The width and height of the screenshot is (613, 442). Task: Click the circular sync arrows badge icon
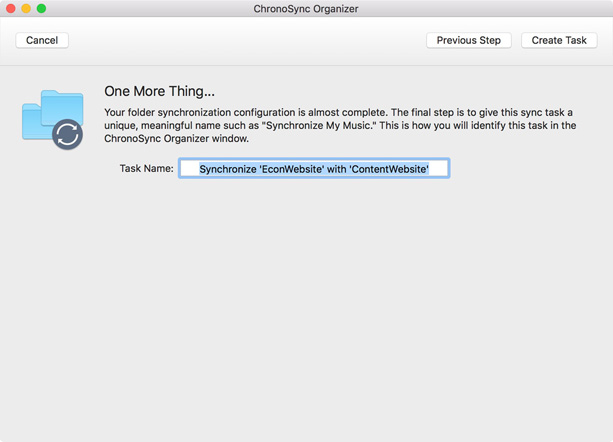[x=67, y=134]
